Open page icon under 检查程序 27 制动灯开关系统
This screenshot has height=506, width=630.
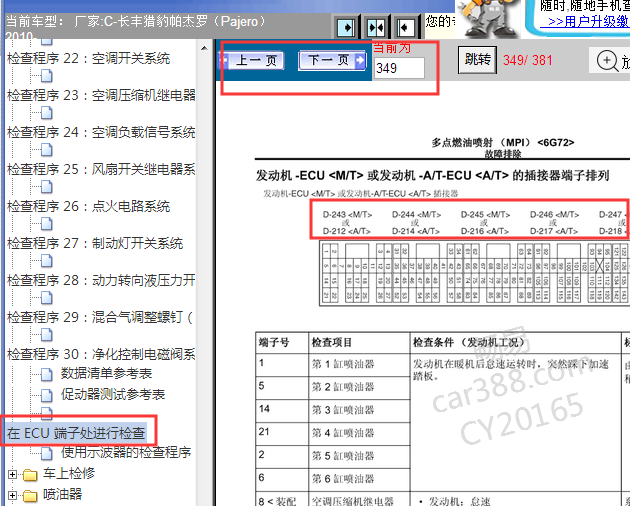click(47, 261)
